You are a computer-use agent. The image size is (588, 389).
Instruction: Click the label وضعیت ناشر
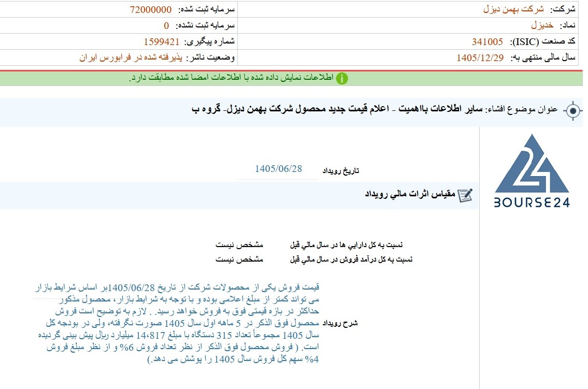pyautogui.click(x=210, y=57)
